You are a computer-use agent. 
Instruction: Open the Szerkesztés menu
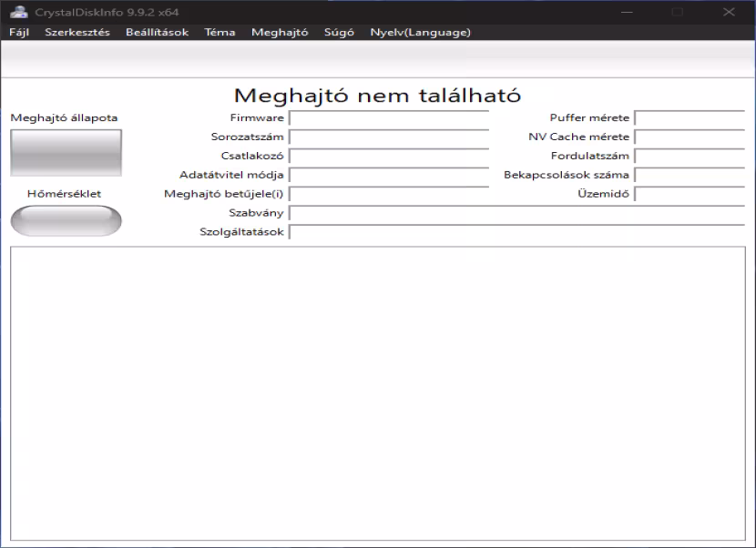77,32
